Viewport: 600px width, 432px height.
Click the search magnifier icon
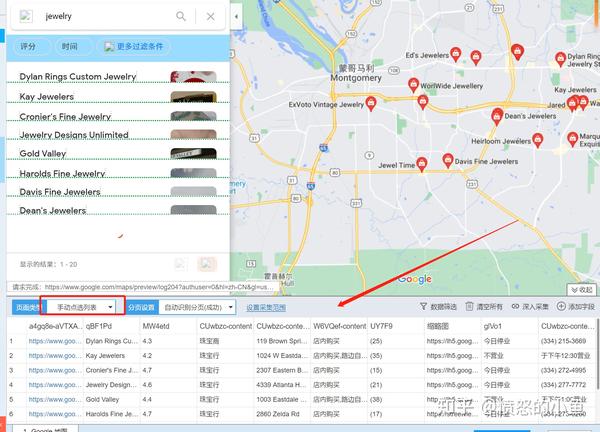point(181,16)
